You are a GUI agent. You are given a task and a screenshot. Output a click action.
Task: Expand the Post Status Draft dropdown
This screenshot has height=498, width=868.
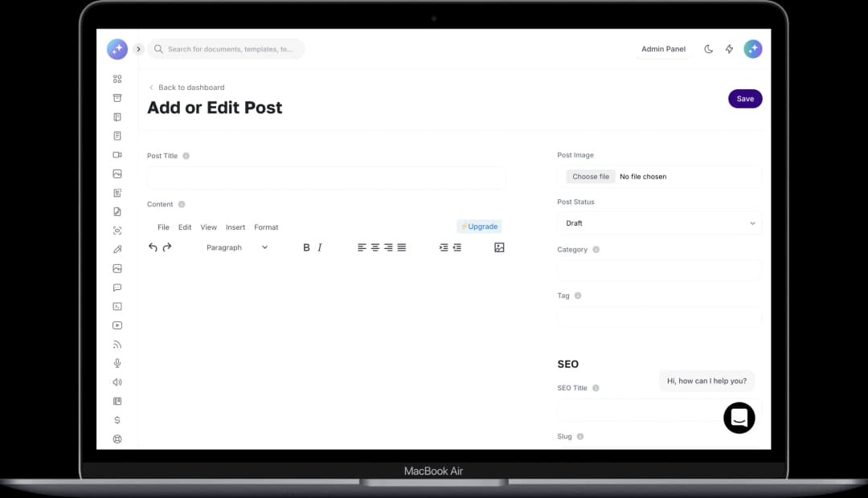(x=659, y=223)
